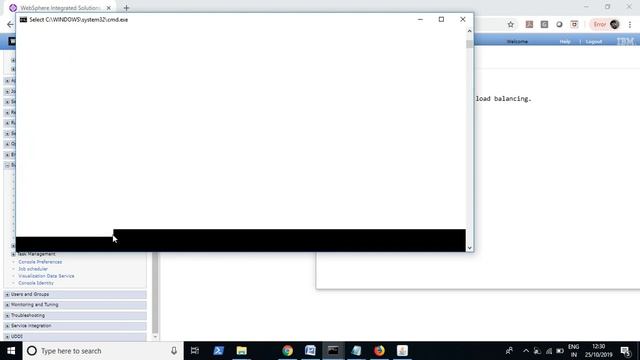Screen dimensions: 640x360
Task: Open the People icon in system tray
Action: pyautogui.click(x=509, y=351)
